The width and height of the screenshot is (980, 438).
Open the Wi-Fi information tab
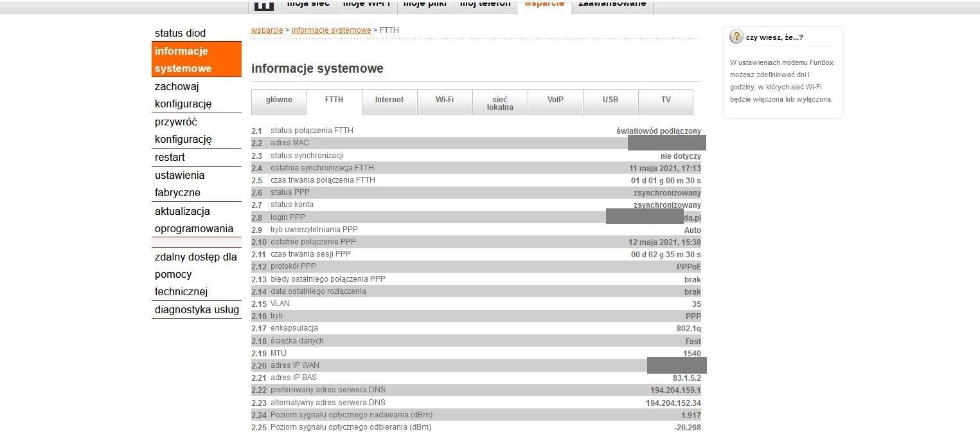tap(444, 101)
